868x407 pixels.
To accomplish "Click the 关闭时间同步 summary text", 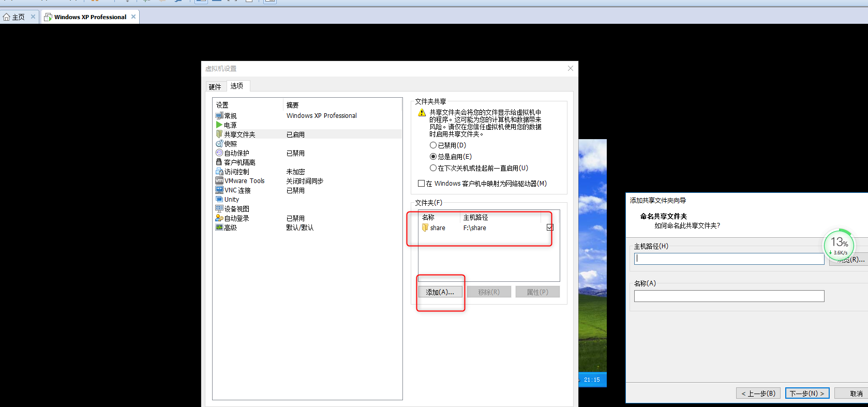I will click(x=305, y=181).
